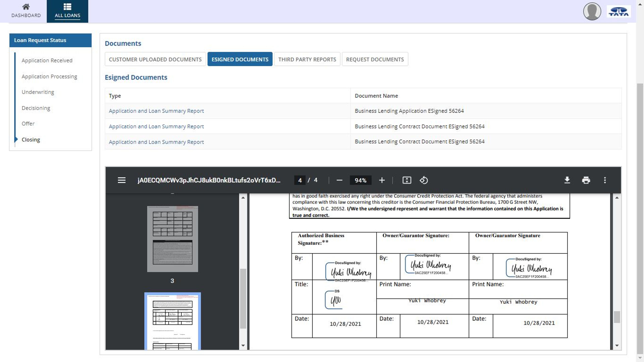
Task: Click the PDF page number field
Action: point(300,180)
